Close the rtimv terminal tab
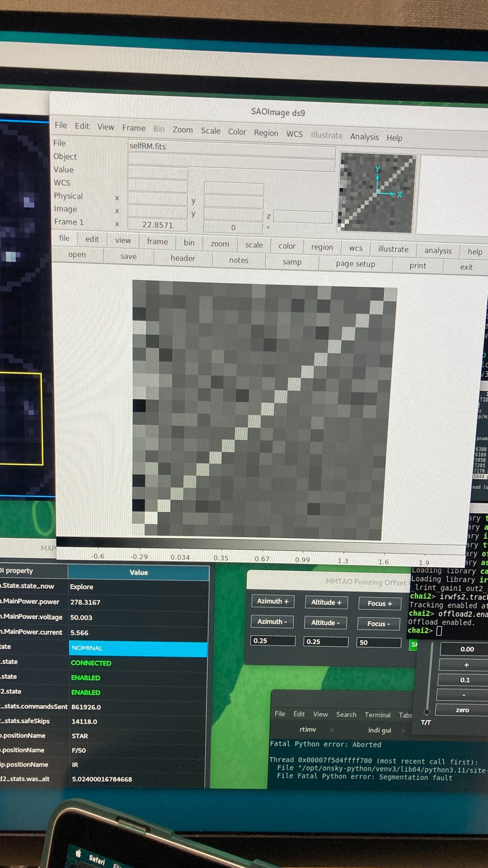Image resolution: width=488 pixels, height=868 pixels. [x=331, y=730]
